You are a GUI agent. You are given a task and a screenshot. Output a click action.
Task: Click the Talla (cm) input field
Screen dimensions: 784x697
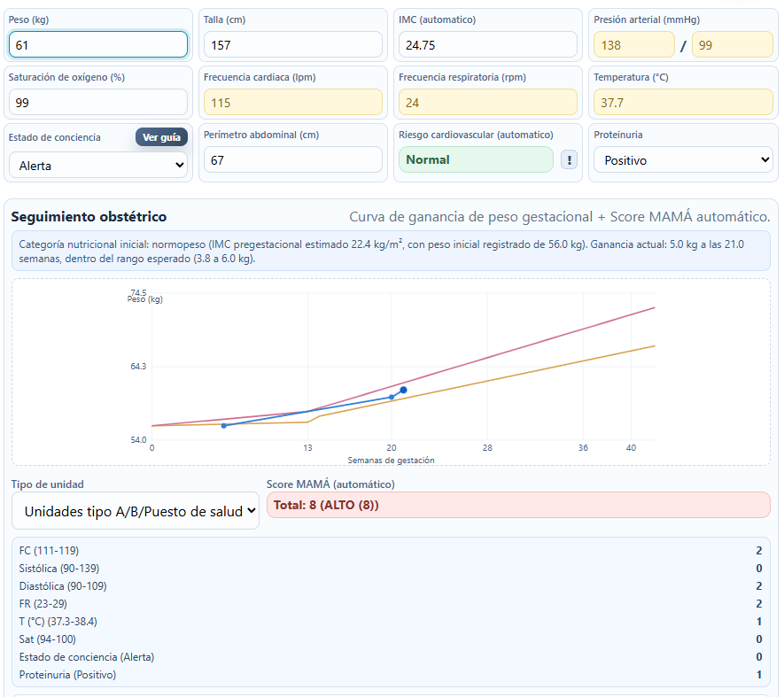(293, 44)
